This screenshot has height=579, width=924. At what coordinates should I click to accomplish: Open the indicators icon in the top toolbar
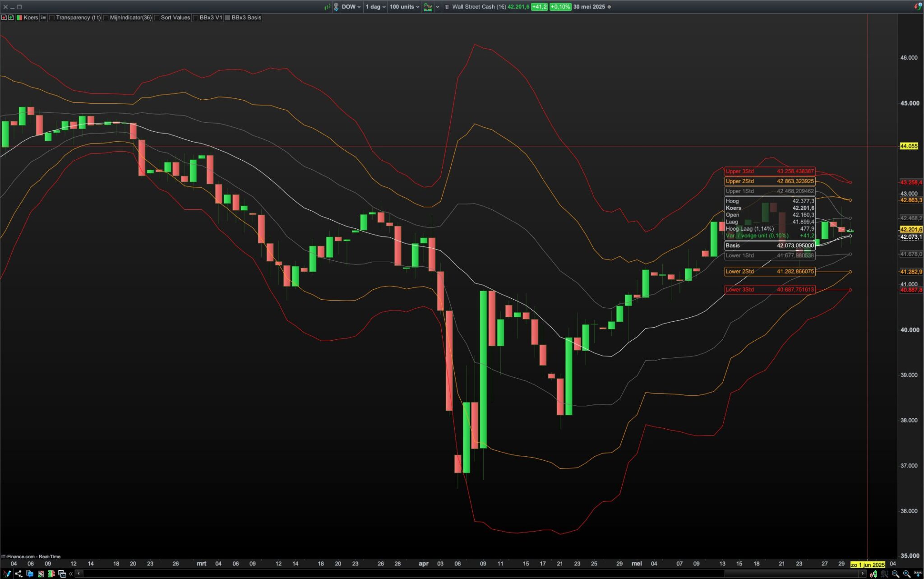(x=428, y=7)
